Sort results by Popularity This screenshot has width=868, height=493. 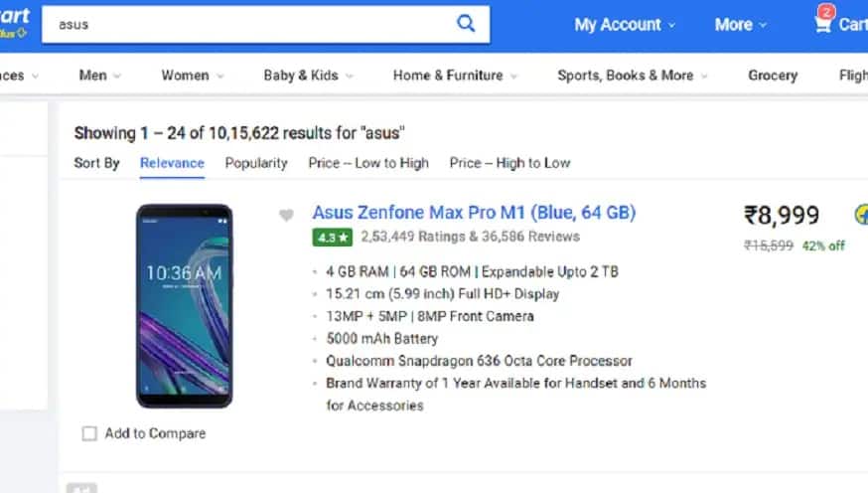pos(256,163)
